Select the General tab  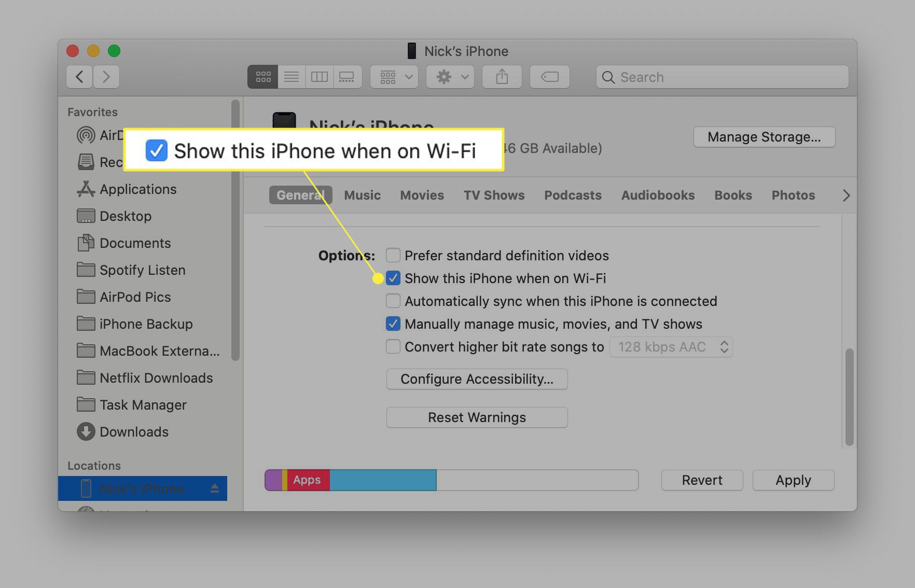(300, 195)
